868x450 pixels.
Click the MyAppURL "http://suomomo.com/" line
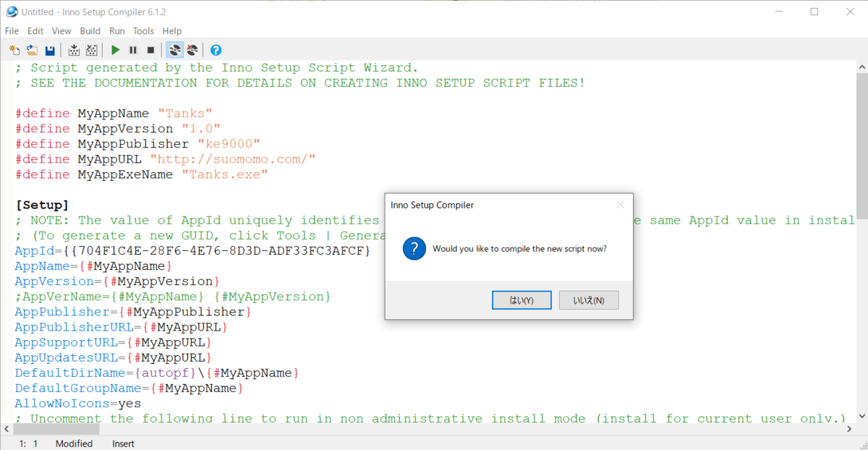click(165, 159)
